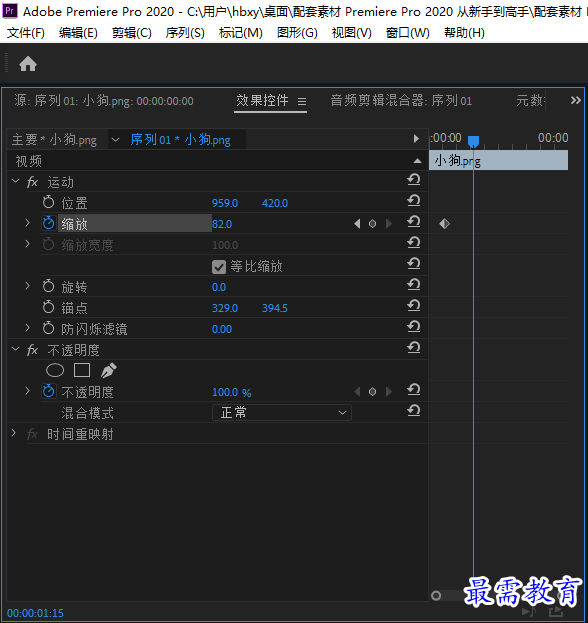Toggle the 不透明度 fx effect icon

32,350
